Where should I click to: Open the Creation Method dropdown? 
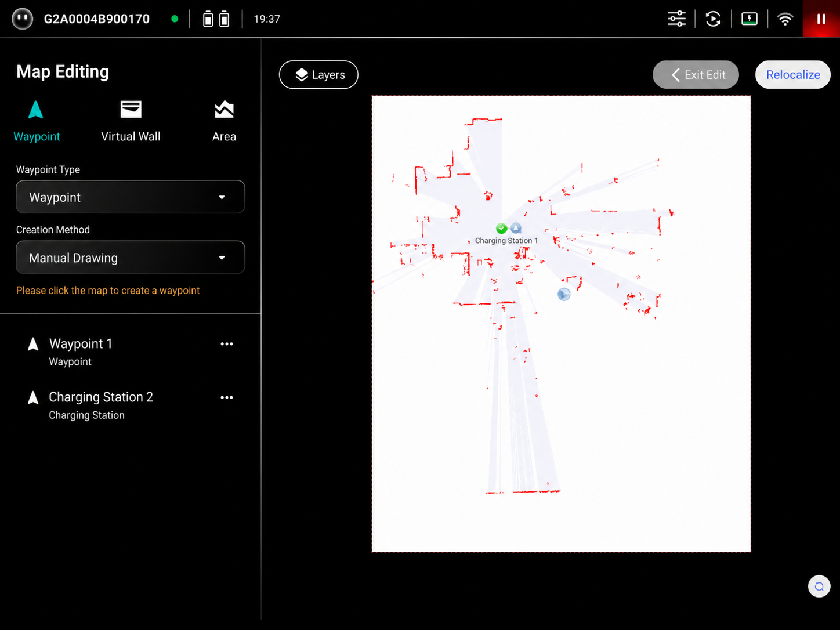(x=131, y=257)
